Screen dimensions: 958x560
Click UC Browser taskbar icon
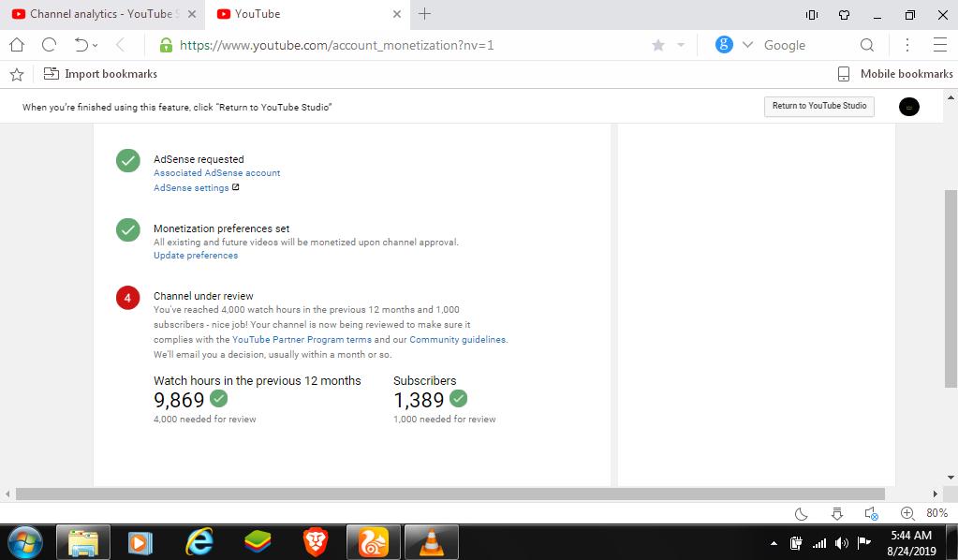pos(374,543)
